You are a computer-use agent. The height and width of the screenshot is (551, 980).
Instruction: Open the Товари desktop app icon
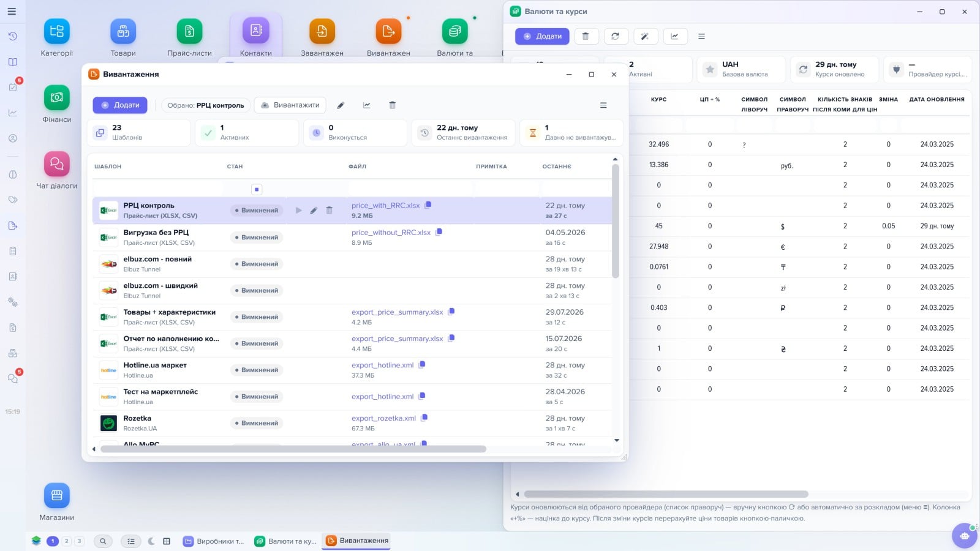point(123,31)
